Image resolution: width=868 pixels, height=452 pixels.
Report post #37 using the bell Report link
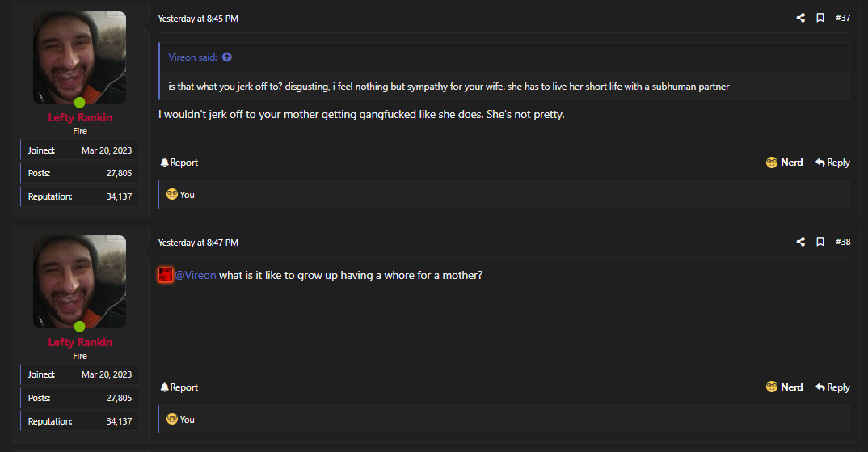click(179, 163)
